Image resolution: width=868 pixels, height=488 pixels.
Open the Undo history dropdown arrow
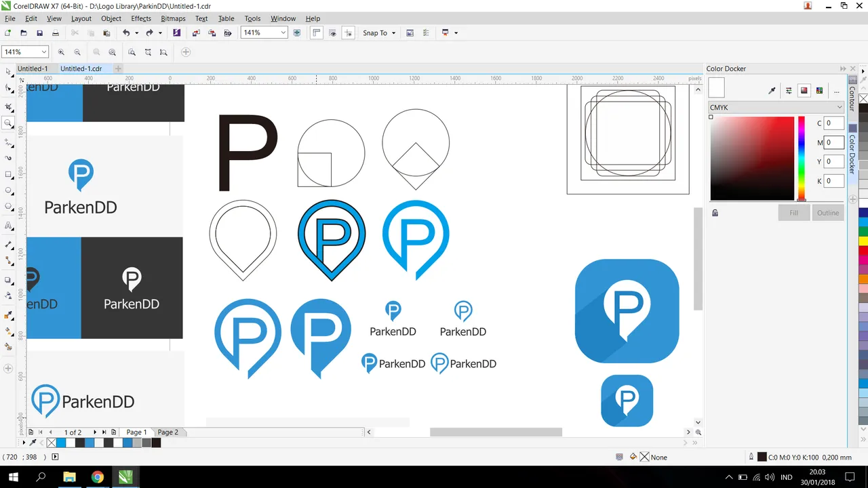click(136, 33)
